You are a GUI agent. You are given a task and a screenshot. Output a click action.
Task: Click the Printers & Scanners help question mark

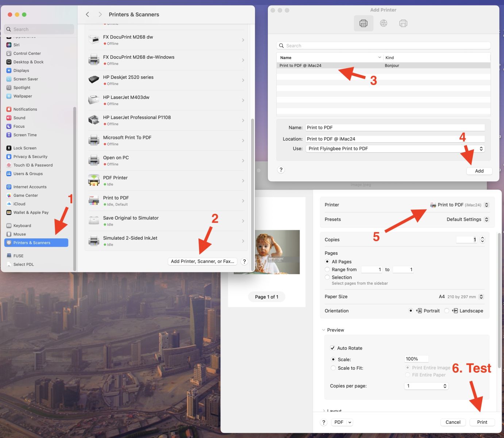[x=245, y=261]
